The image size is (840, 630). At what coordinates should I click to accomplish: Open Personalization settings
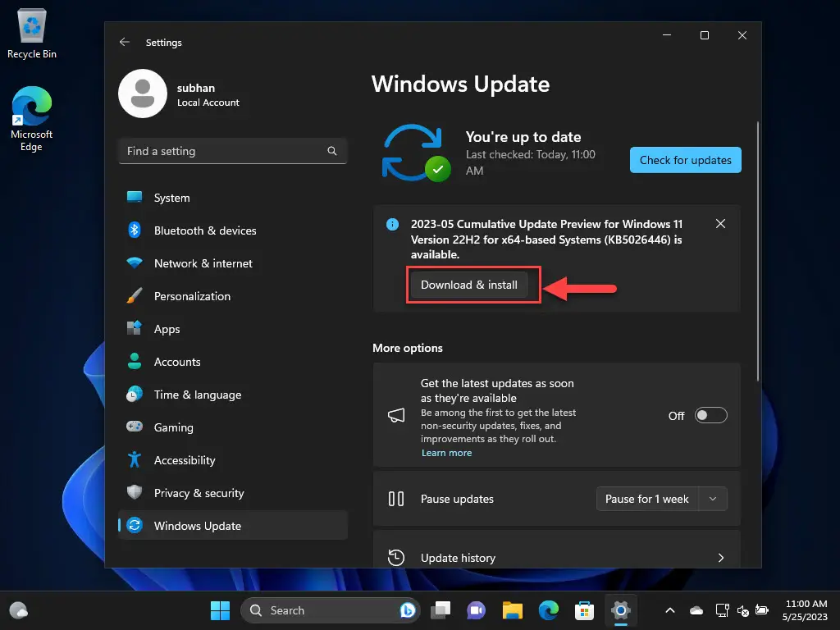point(232,296)
